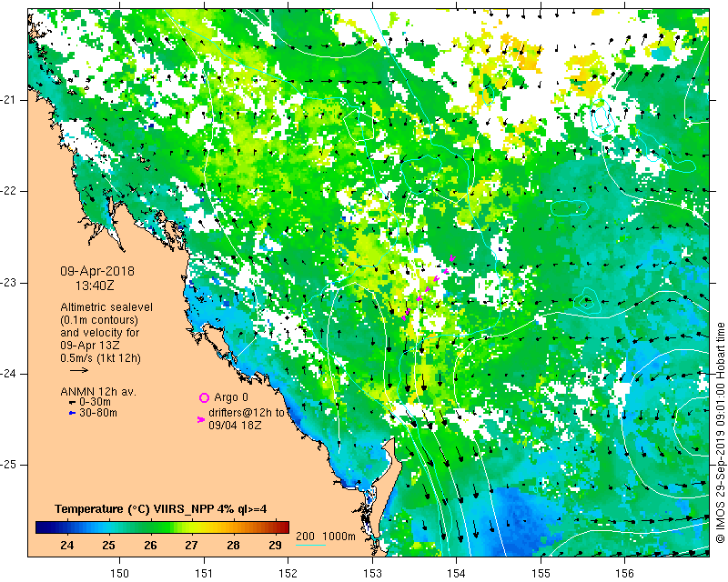Click the longitude label 154

click(x=457, y=574)
